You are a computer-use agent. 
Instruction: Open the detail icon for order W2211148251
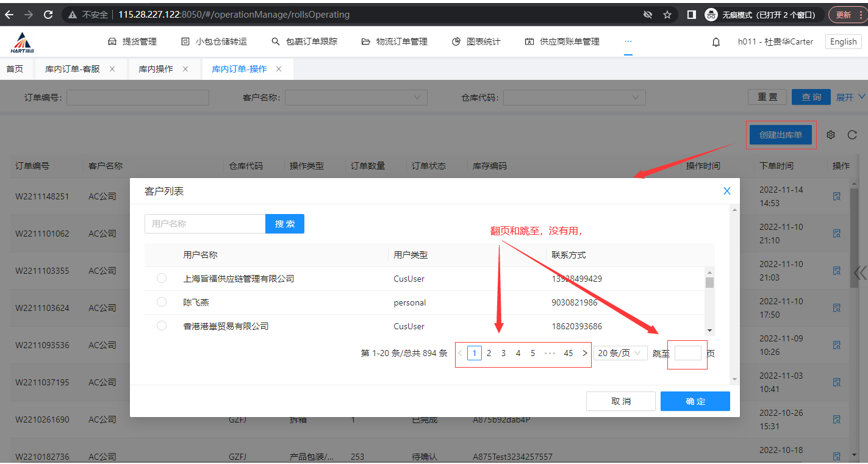(837, 196)
